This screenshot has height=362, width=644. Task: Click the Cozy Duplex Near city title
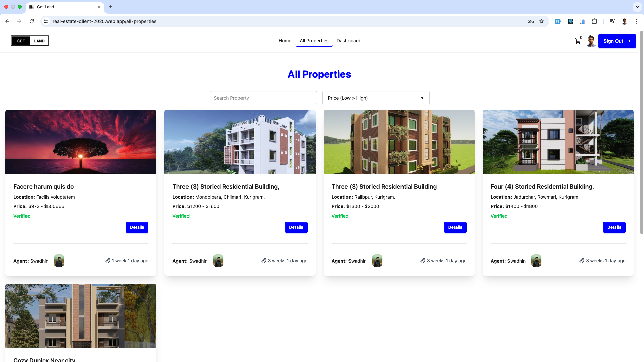(x=44, y=359)
